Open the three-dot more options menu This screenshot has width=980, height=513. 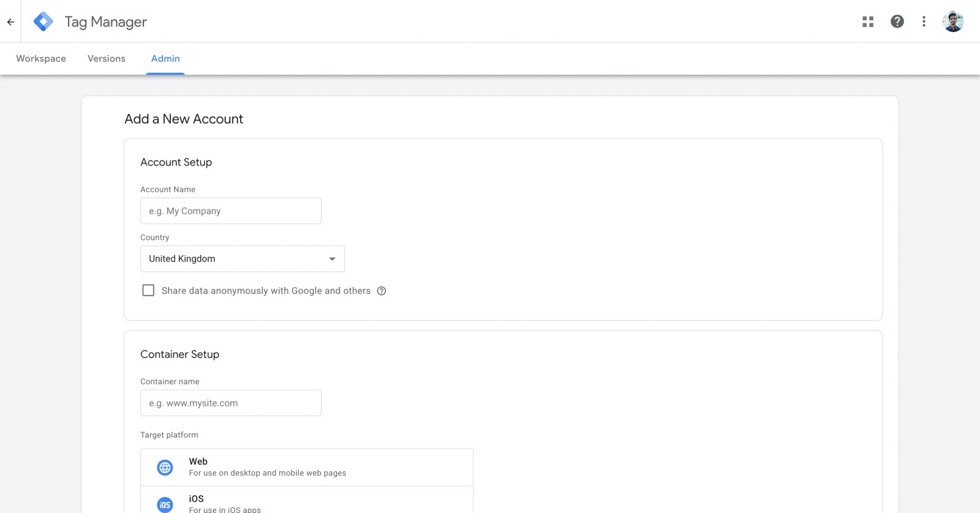click(x=924, y=21)
